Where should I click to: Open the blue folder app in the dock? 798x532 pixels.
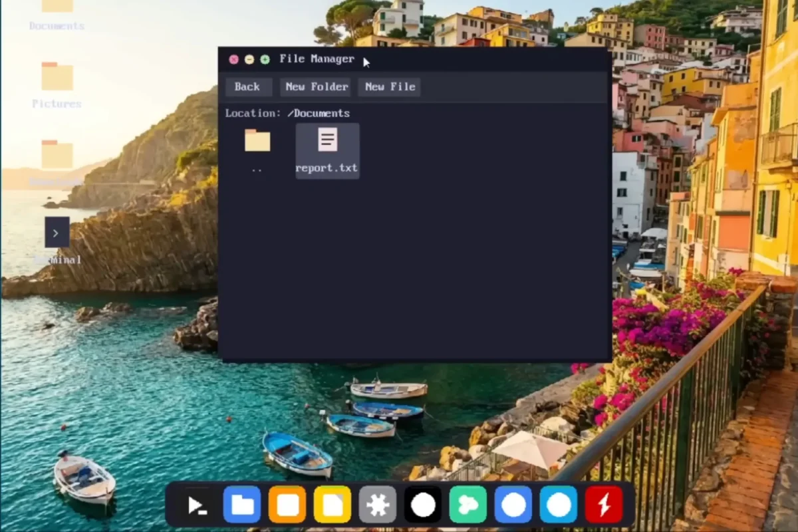(242, 504)
